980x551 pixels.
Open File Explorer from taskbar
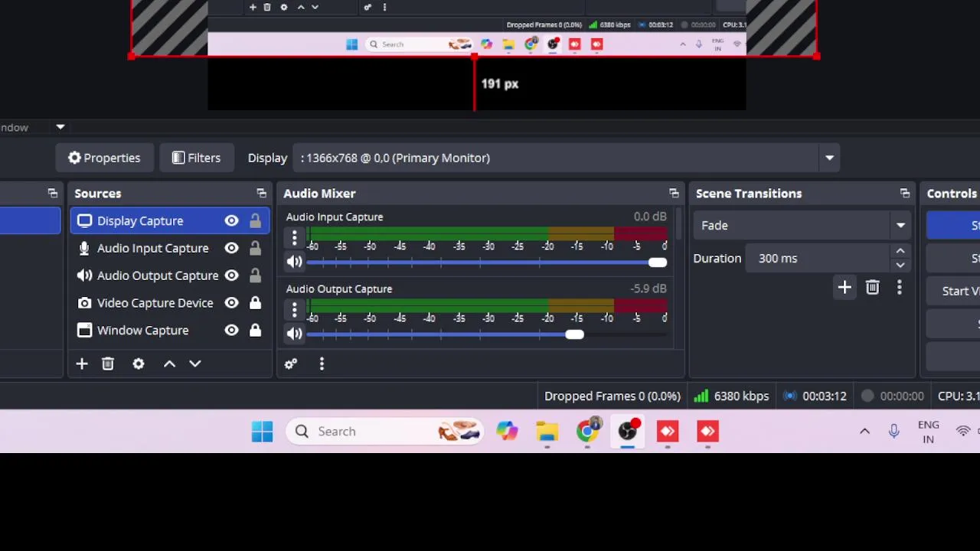click(547, 432)
